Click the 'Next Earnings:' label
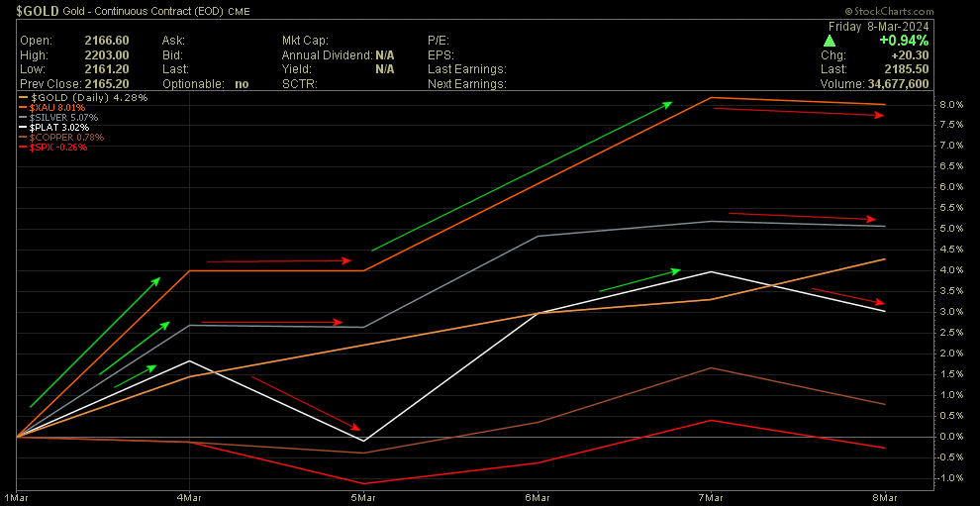 pyautogui.click(x=467, y=84)
